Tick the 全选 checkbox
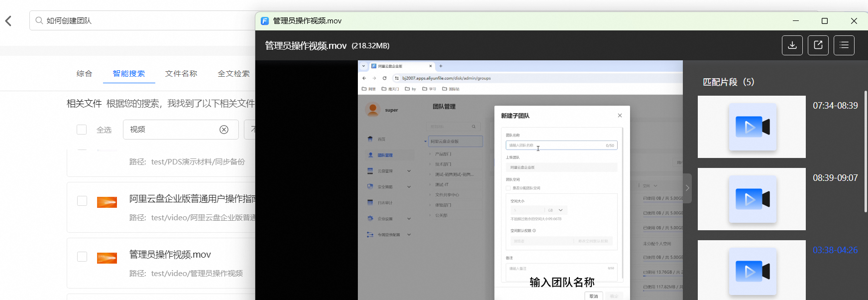868x300 pixels. tap(82, 130)
